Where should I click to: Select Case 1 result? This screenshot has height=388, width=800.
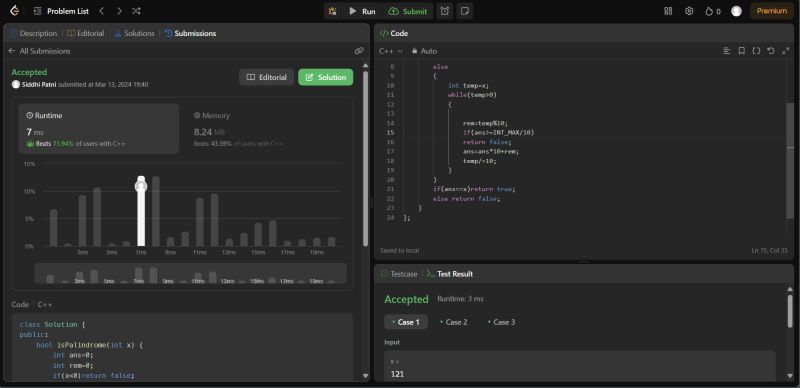[x=406, y=322]
